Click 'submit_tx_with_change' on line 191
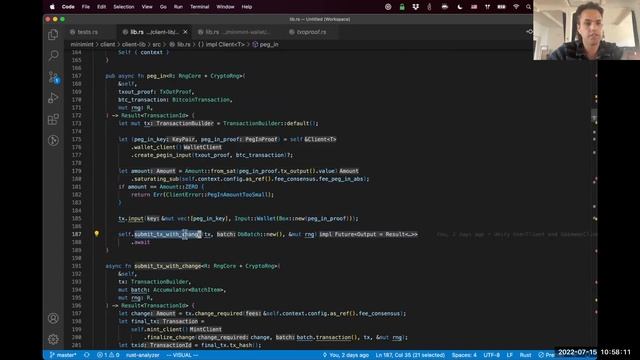This screenshot has height=360, width=640. point(168,266)
